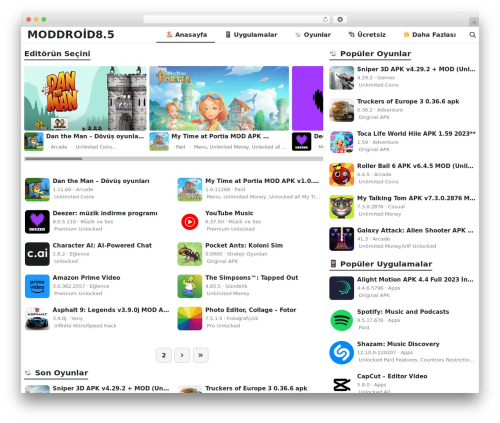Go to next page with single chevron
500x423 pixels.
click(182, 355)
